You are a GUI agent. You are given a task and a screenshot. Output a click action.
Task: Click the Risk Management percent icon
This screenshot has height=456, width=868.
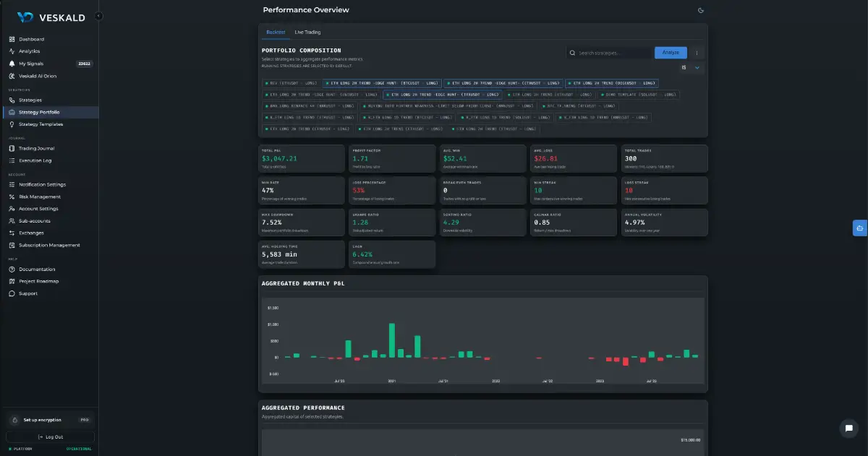12,197
